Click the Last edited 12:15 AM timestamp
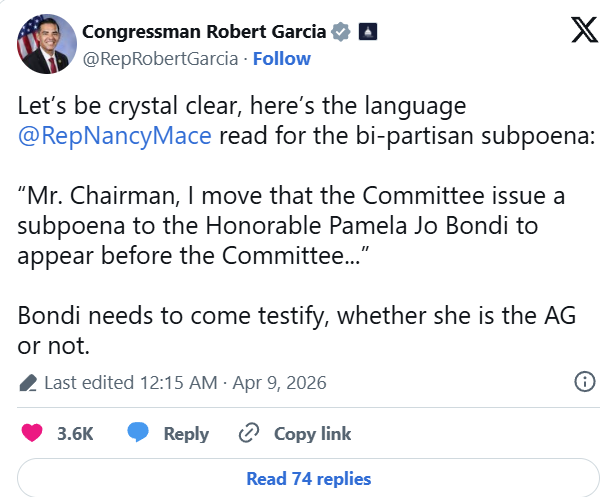The height and width of the screenshot is (497, 610). (x=131, y=382)
